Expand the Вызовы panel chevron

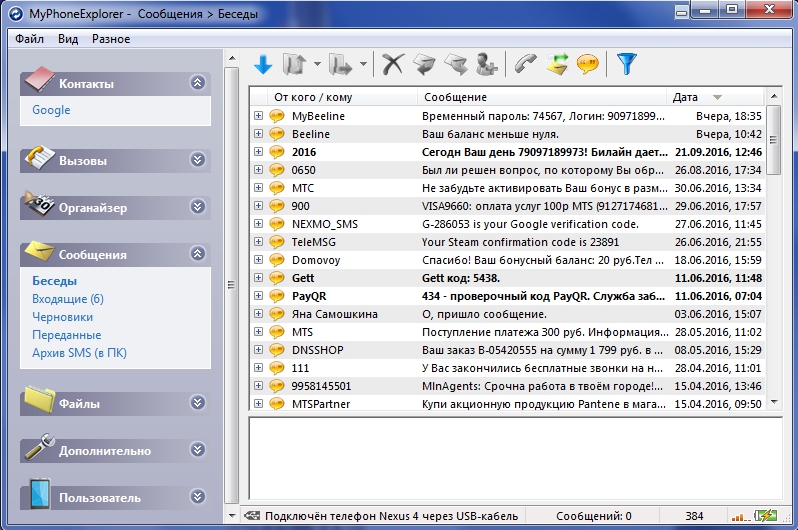197,160
